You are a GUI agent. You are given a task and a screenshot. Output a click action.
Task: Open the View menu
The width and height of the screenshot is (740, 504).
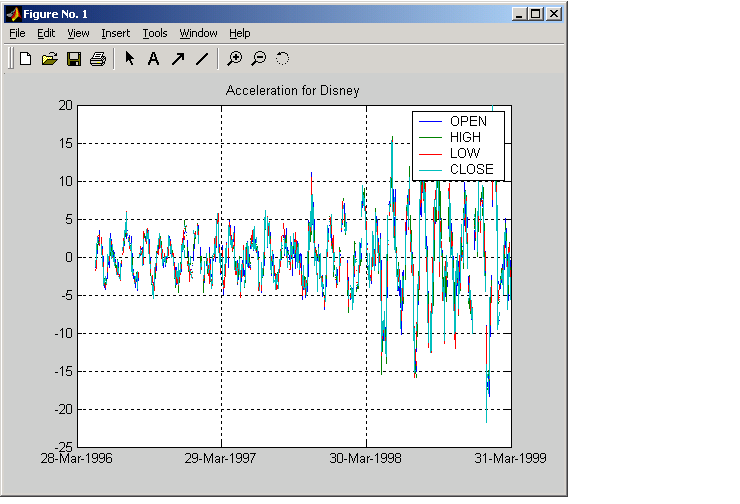coord(78,34)
